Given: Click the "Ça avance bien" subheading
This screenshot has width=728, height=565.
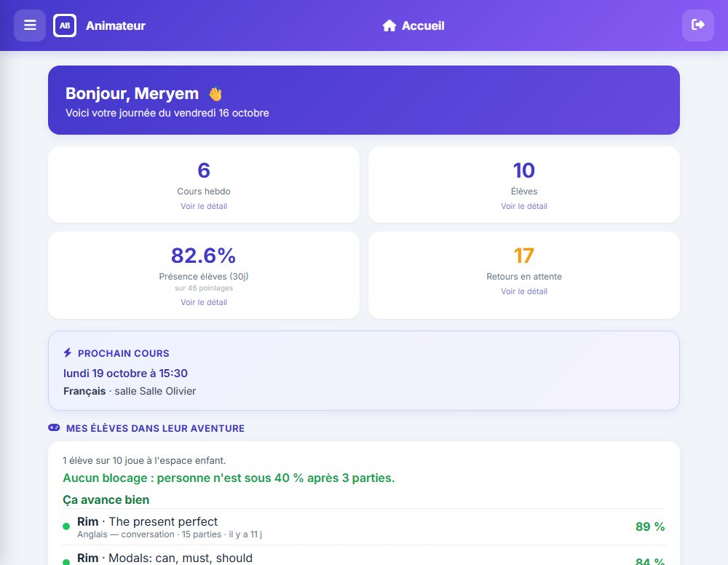Looking at the screenshot, I should point(106,499).
